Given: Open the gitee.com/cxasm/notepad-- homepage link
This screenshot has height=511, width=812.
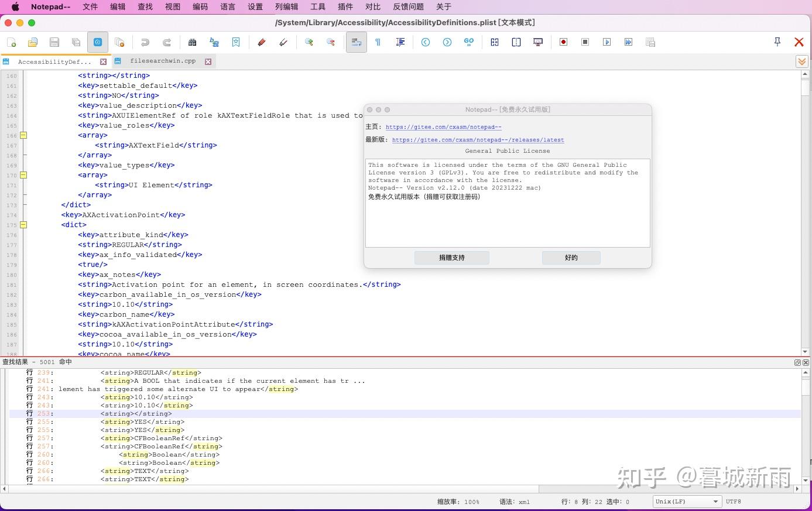Looking at the screenshot, I should coord(443,126).
